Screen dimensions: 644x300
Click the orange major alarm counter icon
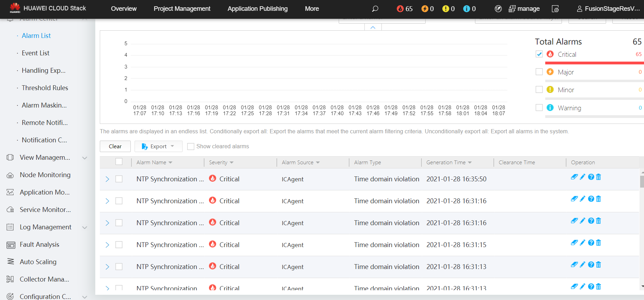pyautogui.click(x=425, y=9)
